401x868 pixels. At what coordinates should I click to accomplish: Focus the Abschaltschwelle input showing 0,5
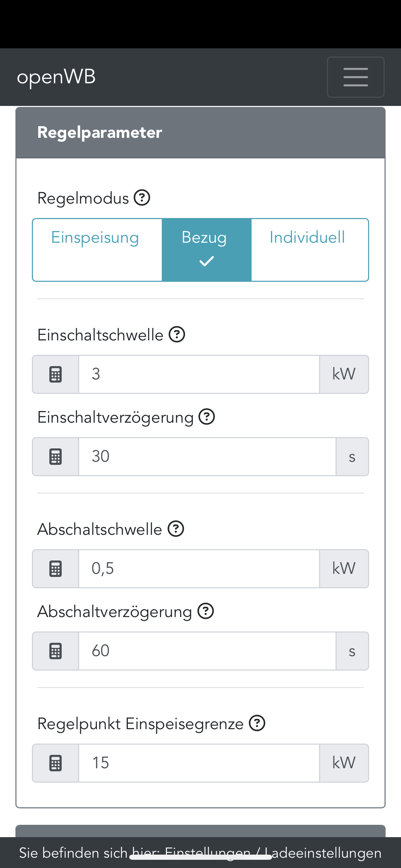(x=199, y=569)
